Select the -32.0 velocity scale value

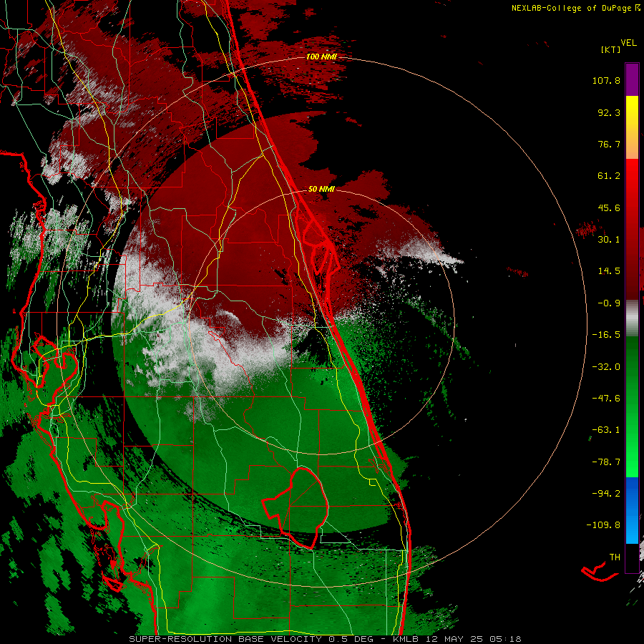[x=606, y=367]
